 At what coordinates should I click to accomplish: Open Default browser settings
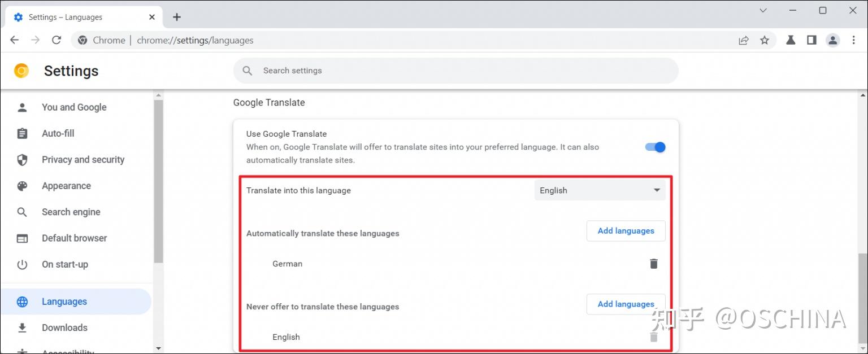pyautogui.click(x=76, y=238)
